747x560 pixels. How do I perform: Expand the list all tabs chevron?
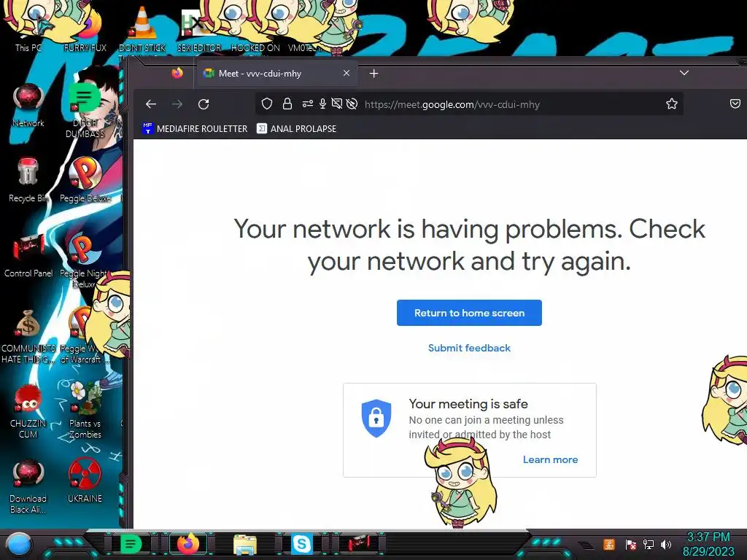pos(684,73)
